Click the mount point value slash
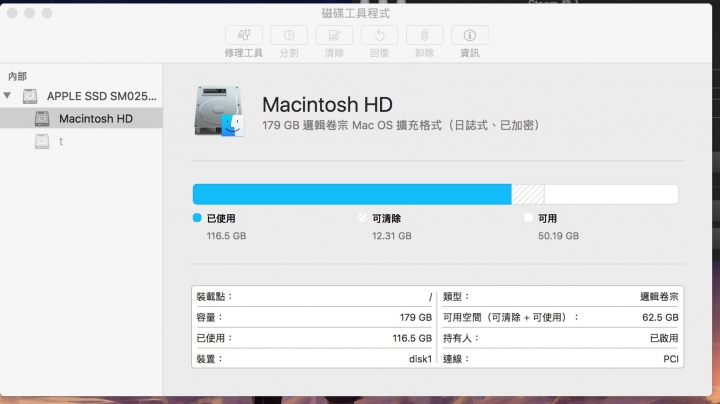 click(430, 297)
